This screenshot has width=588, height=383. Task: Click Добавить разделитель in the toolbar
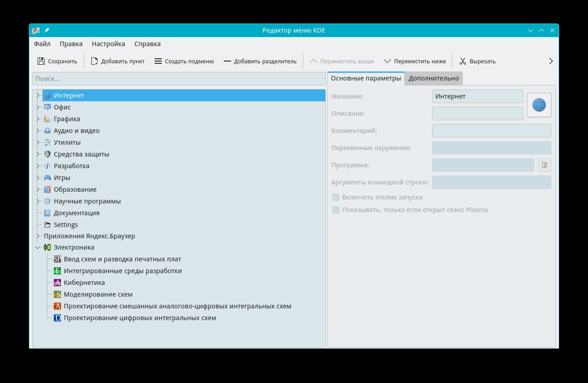[x=260, y=61]
